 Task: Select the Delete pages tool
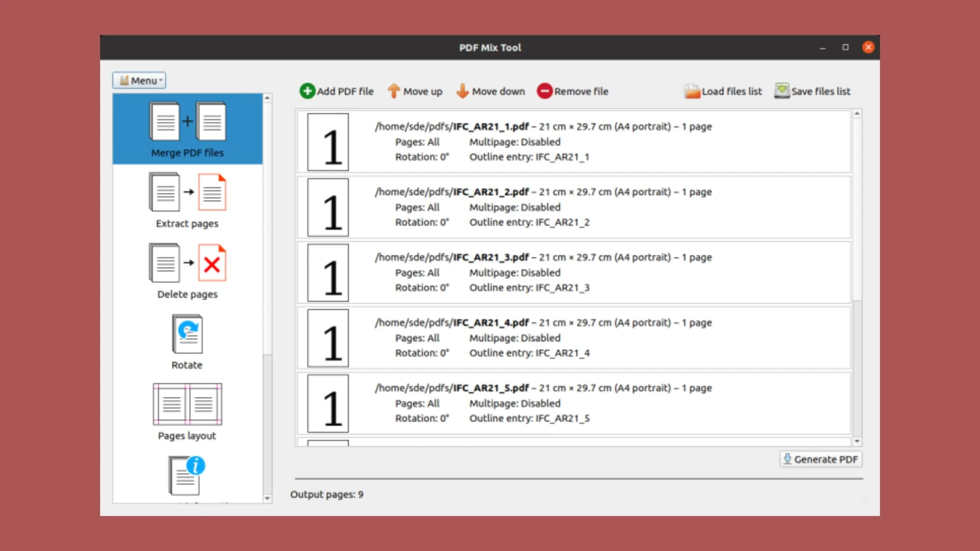tap(187, 270)
